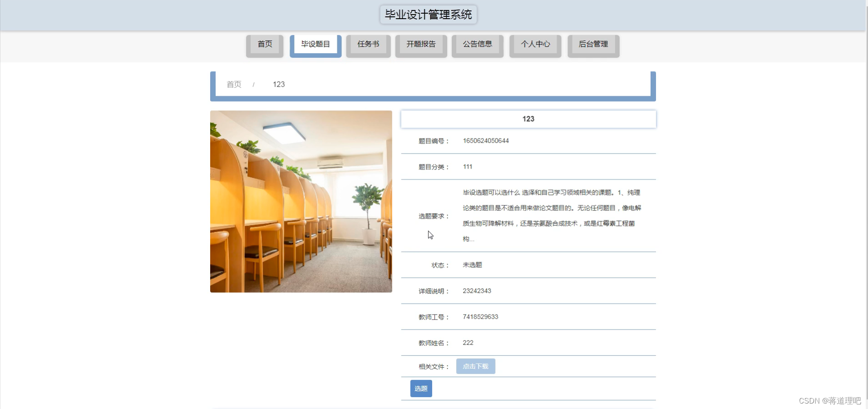Viewport: 868px width, 409px height.
Task: Select the 任务书 menu item
Action: (368, 44)
